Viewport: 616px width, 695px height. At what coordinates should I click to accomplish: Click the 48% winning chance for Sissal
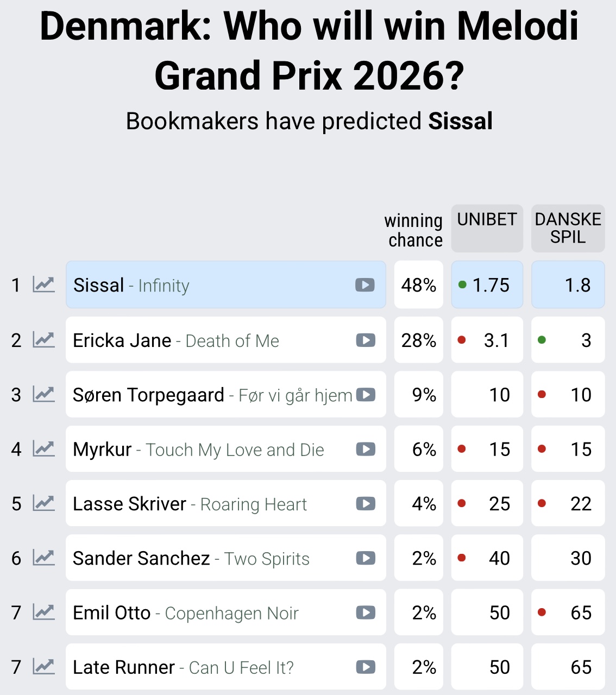tap(418, 285)
